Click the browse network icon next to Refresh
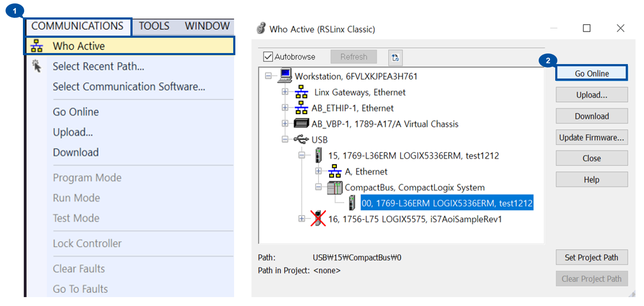Viewport: 644px width, 306px height. pos(395,57)
